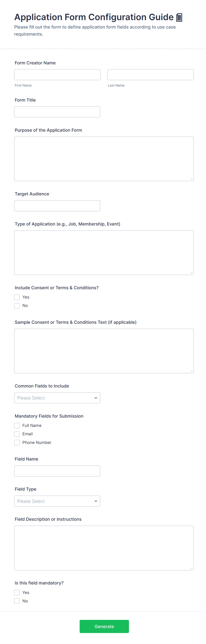Screen dimensions: 206x644
Task: Focus the Target Audience field
Action: coord(57,206)
